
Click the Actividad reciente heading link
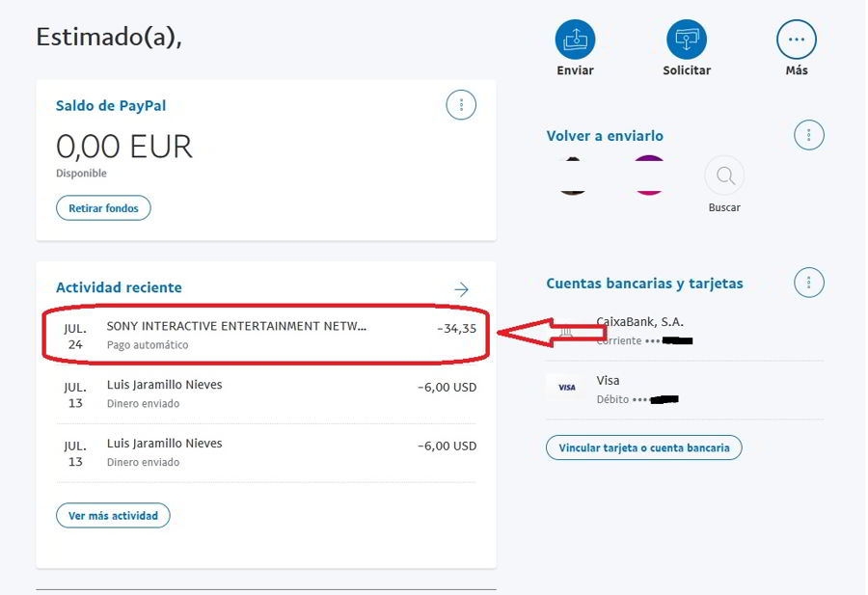(119, 287)
